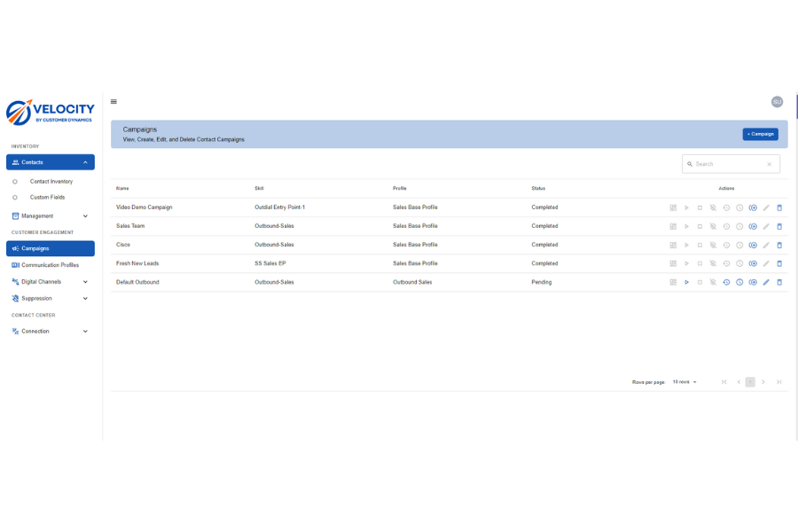Click the clock schedule icon for Default Outbound
This screenshot has height=532, width=798.
coord(739,282)
